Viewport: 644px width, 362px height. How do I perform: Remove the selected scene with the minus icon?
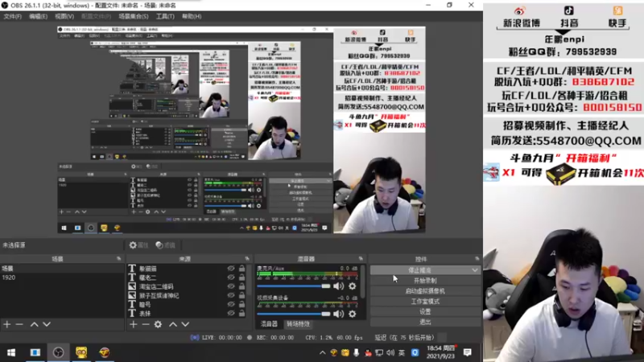(x=19, y=324)
